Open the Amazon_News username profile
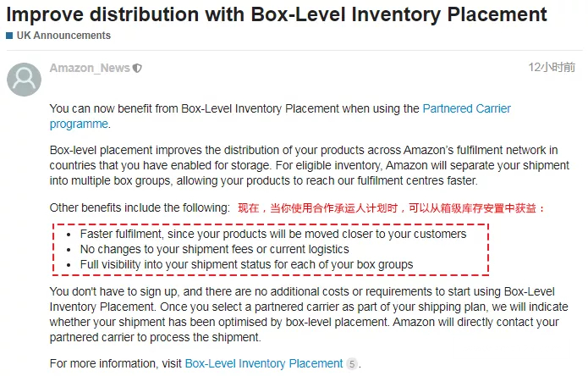 click(90, 68)
